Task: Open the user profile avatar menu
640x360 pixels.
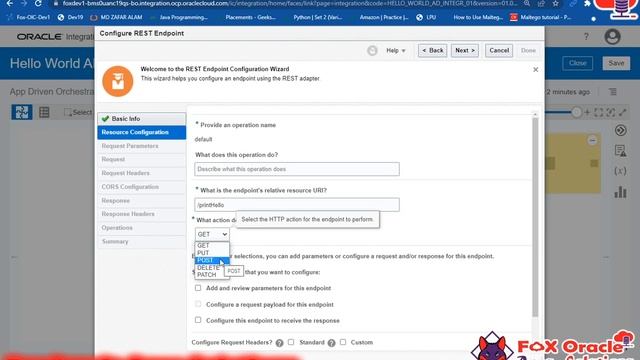Action: click(612, 37)
